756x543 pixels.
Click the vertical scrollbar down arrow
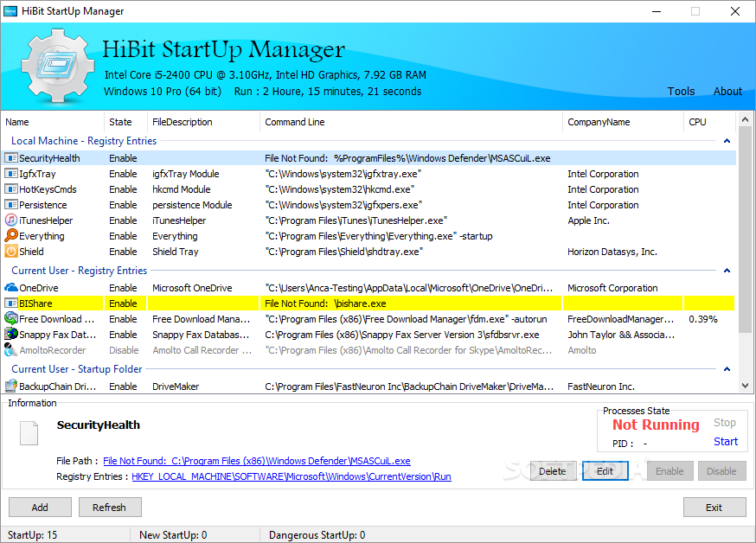pyautogui.click(x=746, y=386)
